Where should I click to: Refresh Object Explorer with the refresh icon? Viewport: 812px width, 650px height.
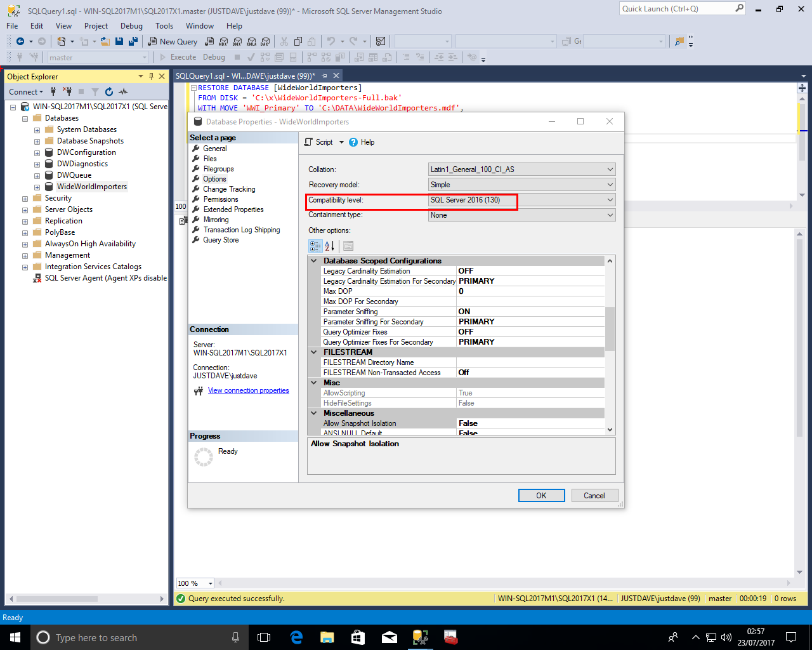pyautogui.click(x=109, y=92)
